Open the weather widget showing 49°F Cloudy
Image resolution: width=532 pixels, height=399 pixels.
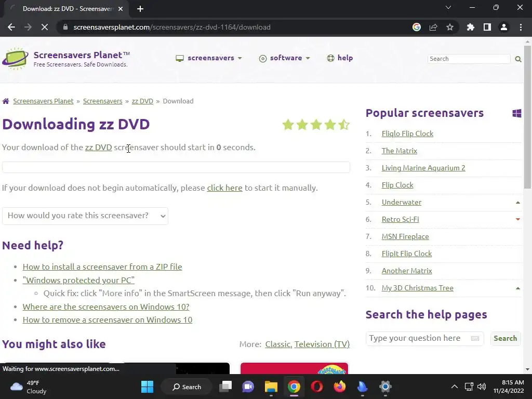29,387
